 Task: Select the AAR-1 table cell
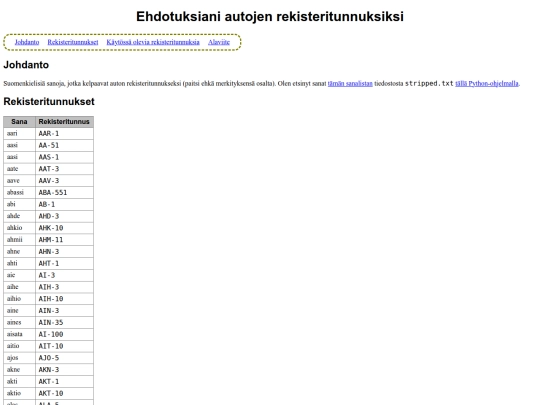coord(64,134)
